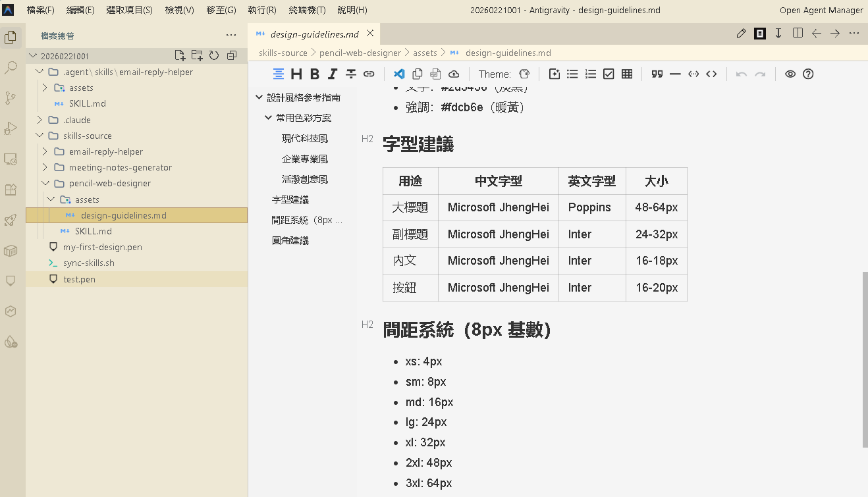The height and width of the screenshot is (497, 868).
Task: Toggle the split editor layout icon
Action: (x=798, y=34)
